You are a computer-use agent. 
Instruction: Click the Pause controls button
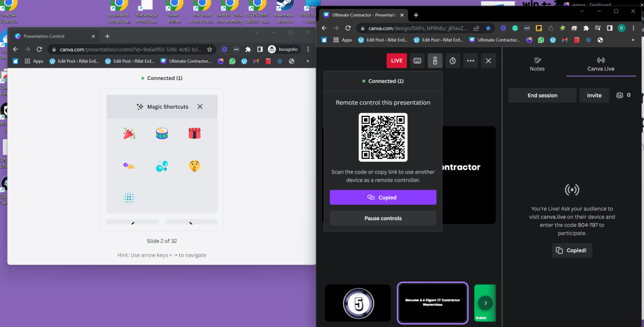click(383, 218)
